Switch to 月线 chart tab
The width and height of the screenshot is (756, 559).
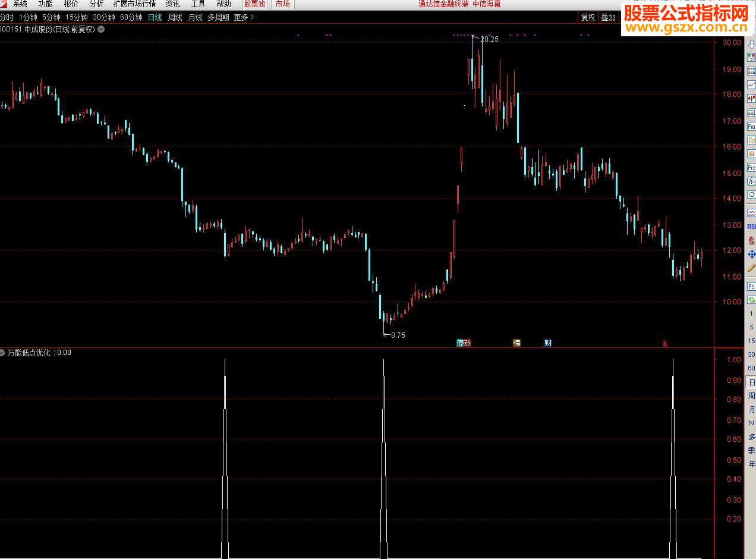(195, 17)
